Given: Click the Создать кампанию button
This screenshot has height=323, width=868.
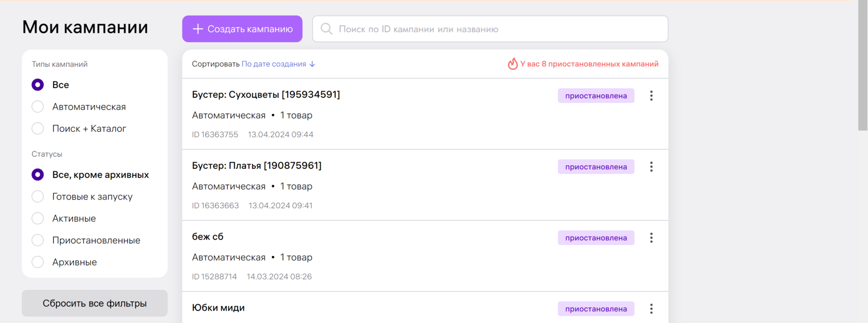Looking at the screenshot, I should [x=242, y=29].
